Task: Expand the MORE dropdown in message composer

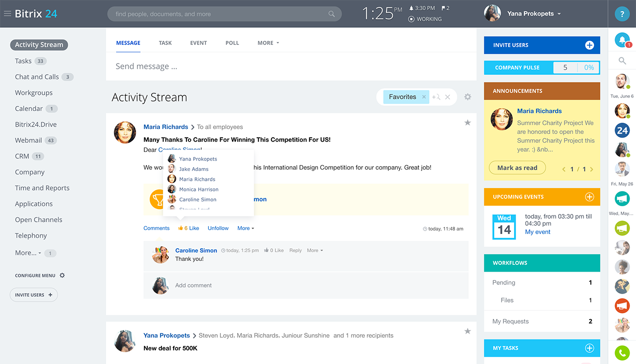Action: pos(268,43)
